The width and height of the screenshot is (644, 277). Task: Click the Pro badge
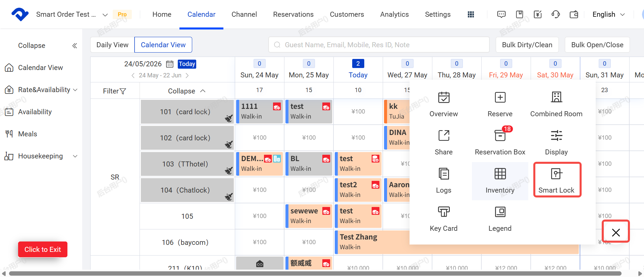[x=122, y=14]
